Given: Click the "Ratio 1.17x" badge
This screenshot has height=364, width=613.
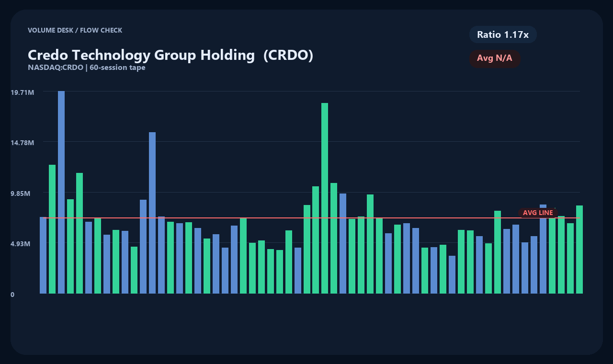Looking at the screenshot, I should pyautogui.click(x=503, y=34).
